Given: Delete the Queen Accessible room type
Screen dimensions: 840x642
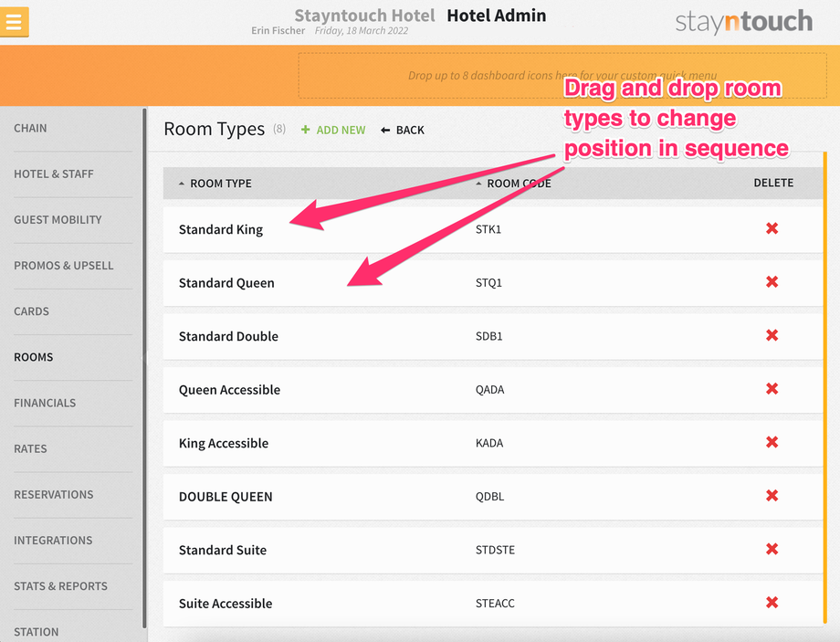Looking at the screenshot, I should coord(772,388).
